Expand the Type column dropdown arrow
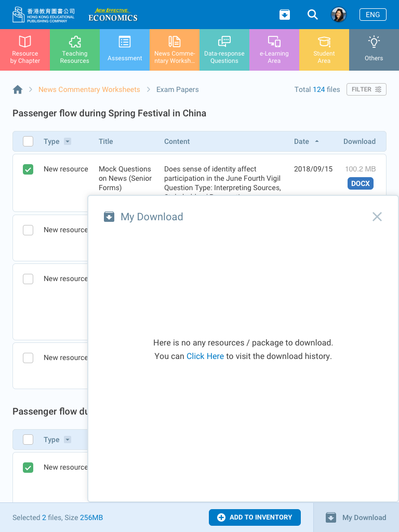 point(68,141)
